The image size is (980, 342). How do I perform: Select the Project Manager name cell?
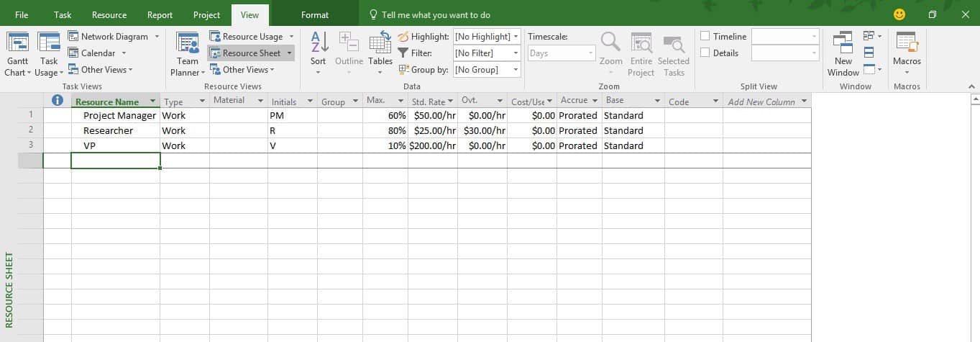click(x=116, y=116)
